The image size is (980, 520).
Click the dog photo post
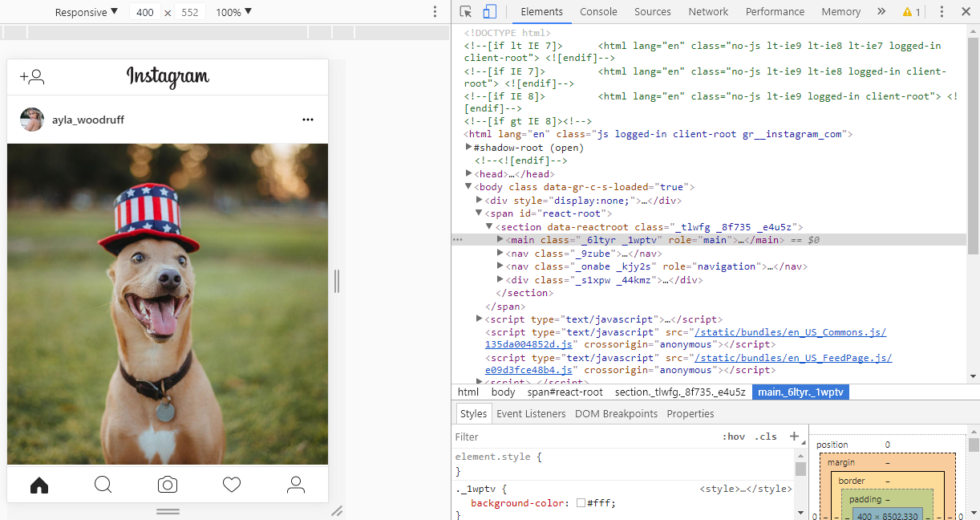[x=168, y=304]
